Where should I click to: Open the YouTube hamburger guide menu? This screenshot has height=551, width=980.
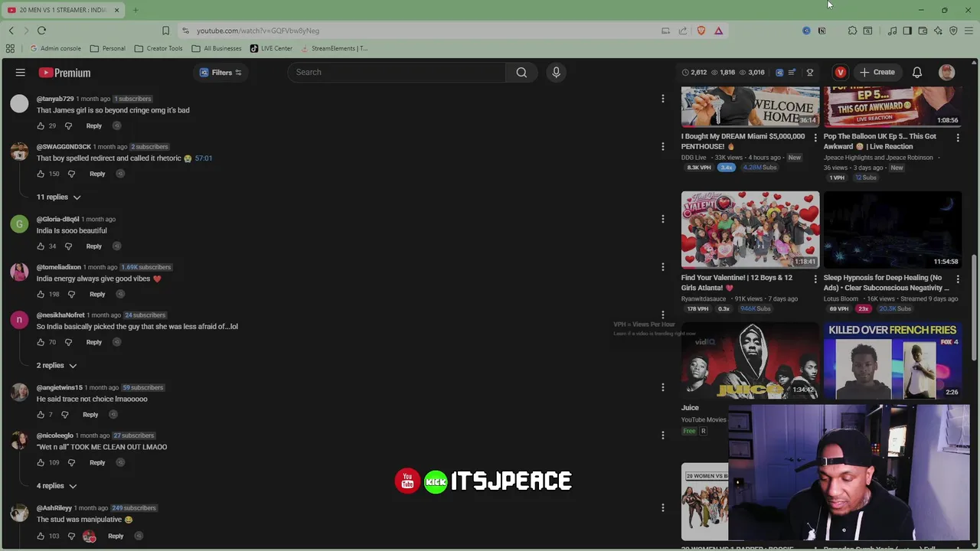(21, 73)
